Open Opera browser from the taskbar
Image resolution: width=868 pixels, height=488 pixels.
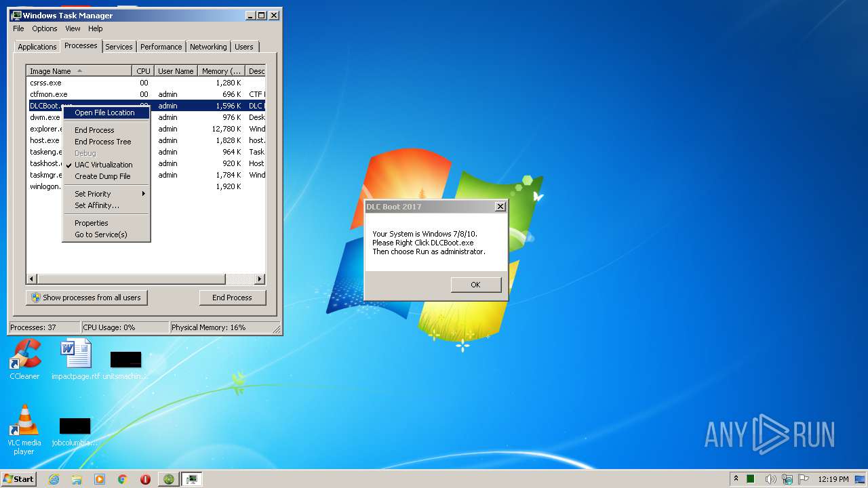(145, 479)
